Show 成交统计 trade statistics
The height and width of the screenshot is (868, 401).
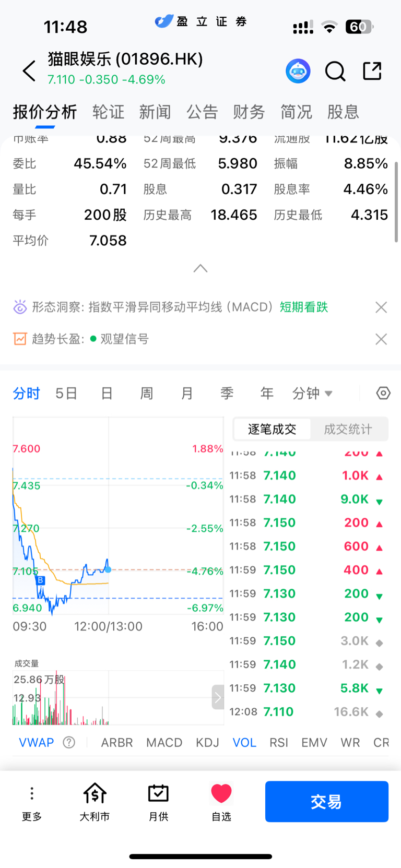(x=348, y=429)
